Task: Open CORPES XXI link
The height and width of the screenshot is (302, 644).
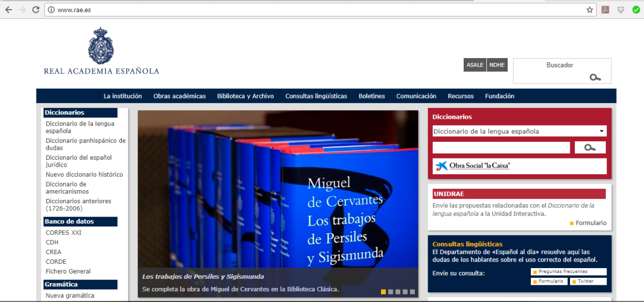Action: [x=63, y=233]
